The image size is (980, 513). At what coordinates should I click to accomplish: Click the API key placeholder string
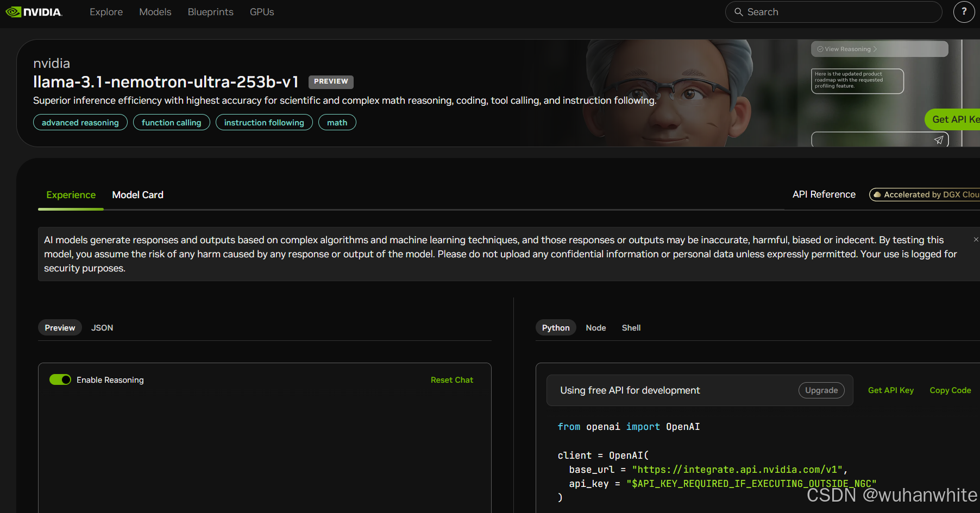[751, 484]
